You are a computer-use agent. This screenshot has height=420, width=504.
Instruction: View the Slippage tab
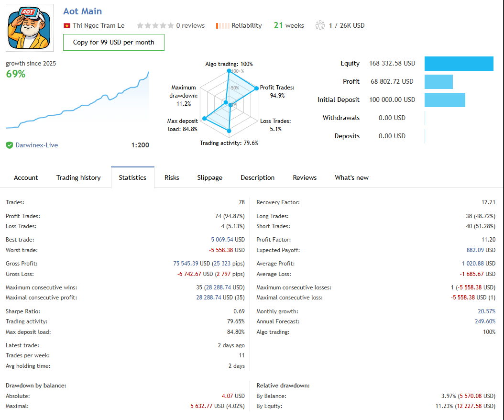[209, 177]
